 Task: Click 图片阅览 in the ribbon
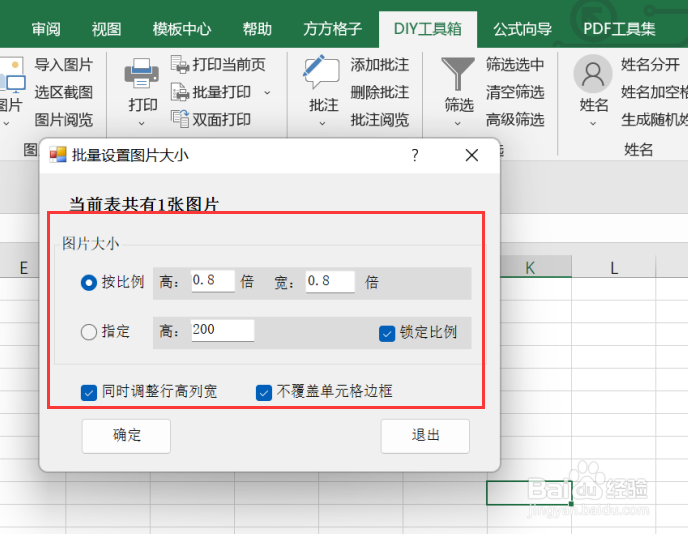64,119
